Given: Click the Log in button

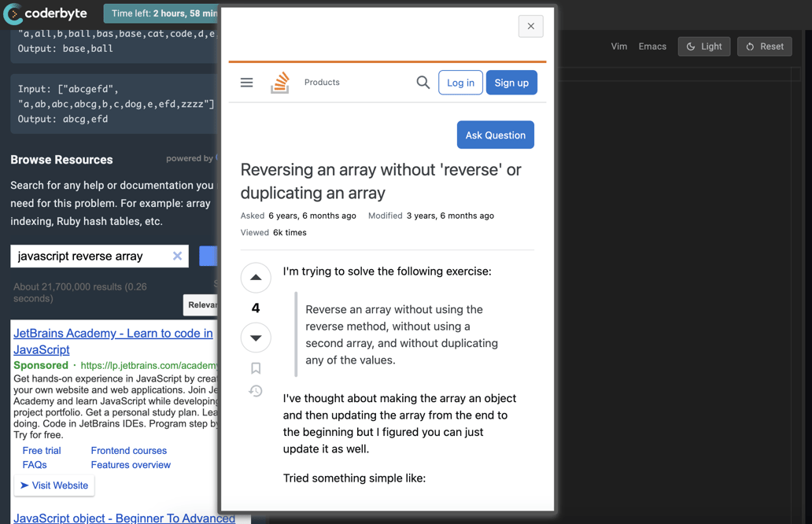Looking at the screenshot, I should [460, 83].
